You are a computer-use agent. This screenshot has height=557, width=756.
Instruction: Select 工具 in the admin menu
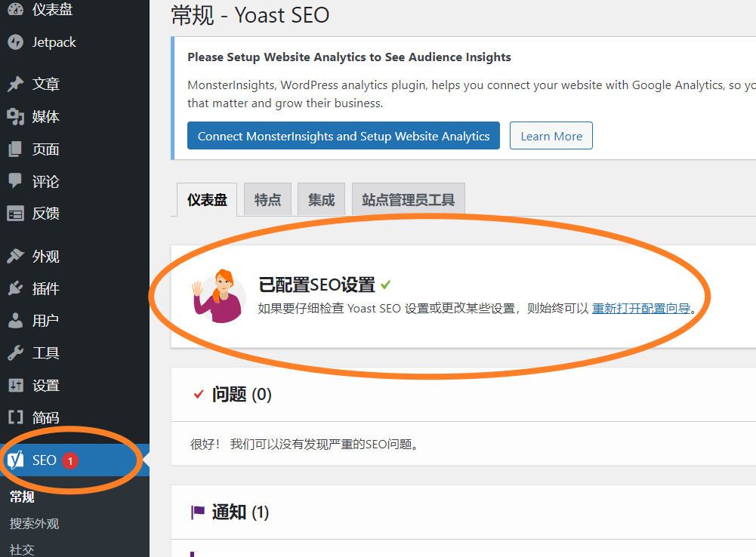tap(75, 352)
